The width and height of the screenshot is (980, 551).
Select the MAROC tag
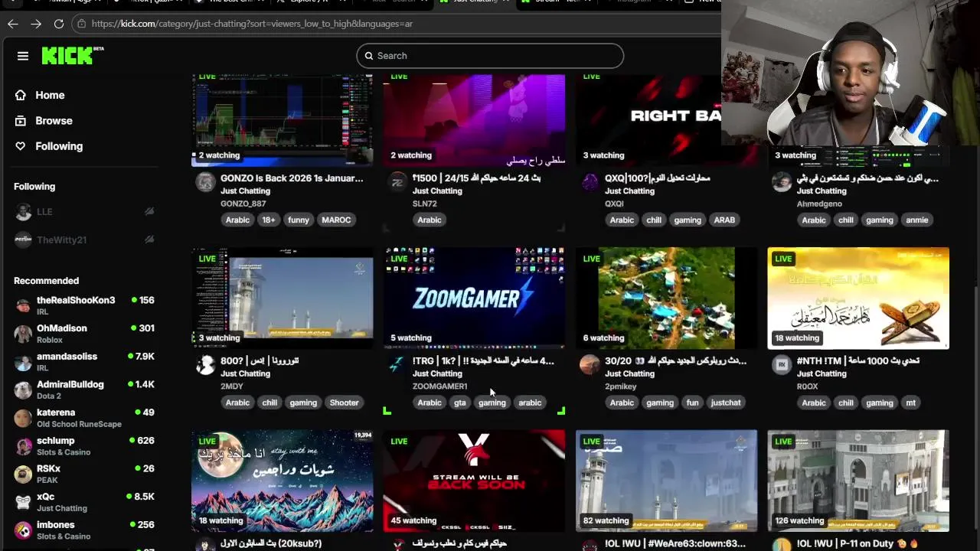pyautogui.click(x=336, y=220)
